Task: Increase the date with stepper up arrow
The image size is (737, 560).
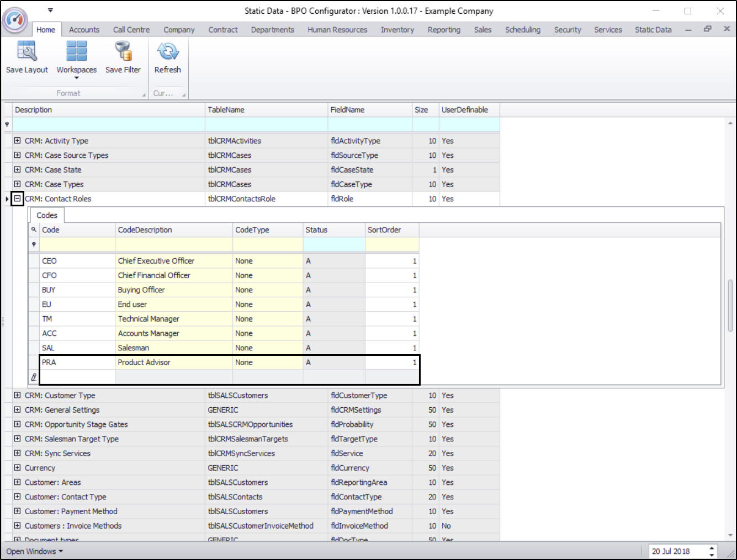Action: point(712,548)
